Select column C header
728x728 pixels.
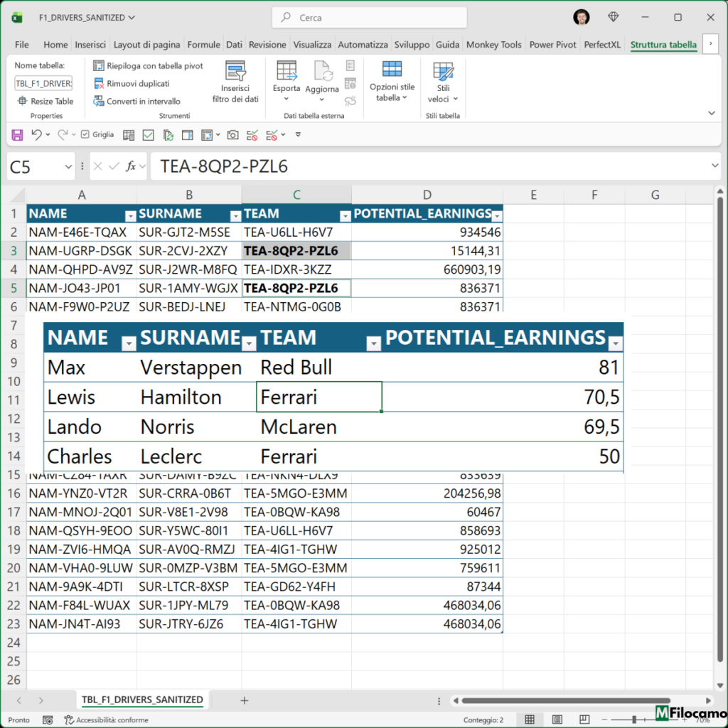296,195
